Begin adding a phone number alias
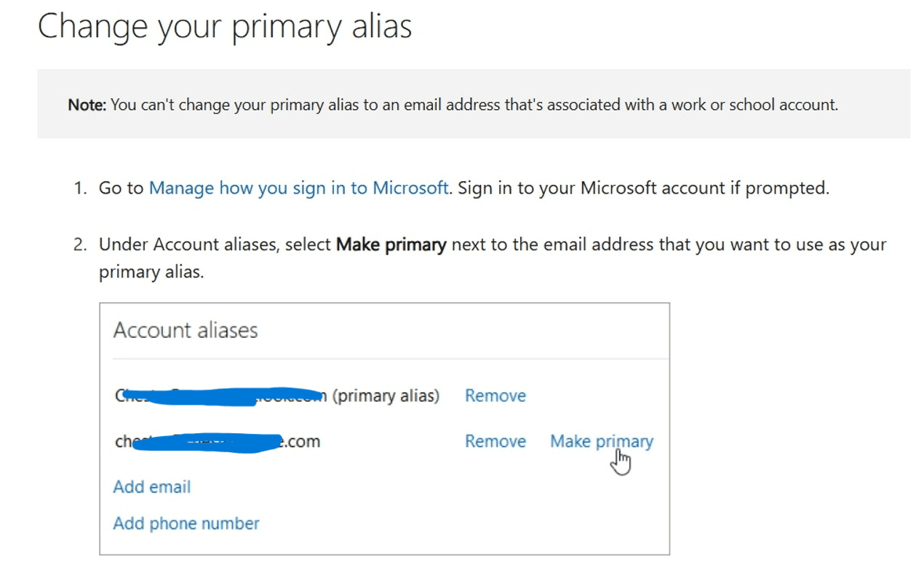924x570 pixels. point(186,523)
